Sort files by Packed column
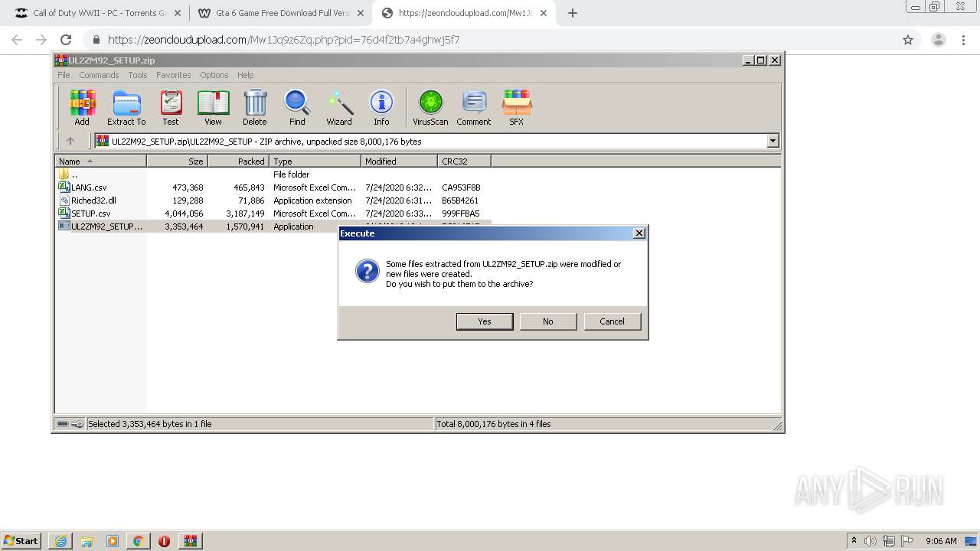The image size is (980, 551). click(x=238, y=161)
